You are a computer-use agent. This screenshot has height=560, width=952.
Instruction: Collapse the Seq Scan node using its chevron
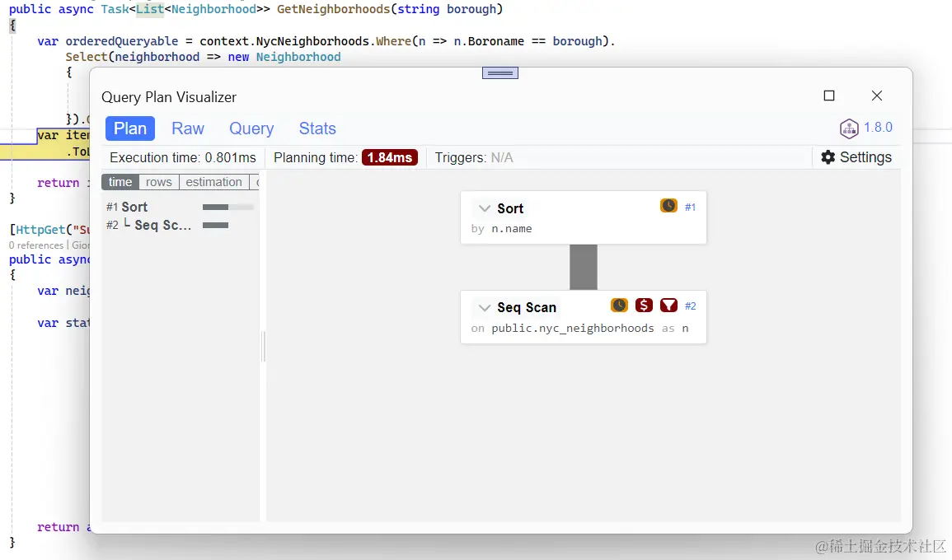click(485, 307)
